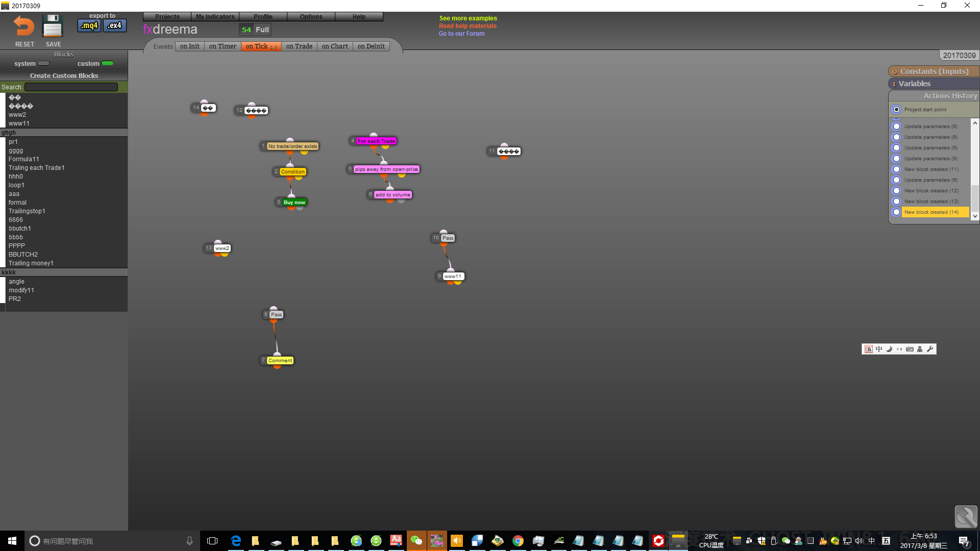Select New block created (13) history radio
Image resolution: width=980 pixels, height=551 pixels.
coord(896,202)
